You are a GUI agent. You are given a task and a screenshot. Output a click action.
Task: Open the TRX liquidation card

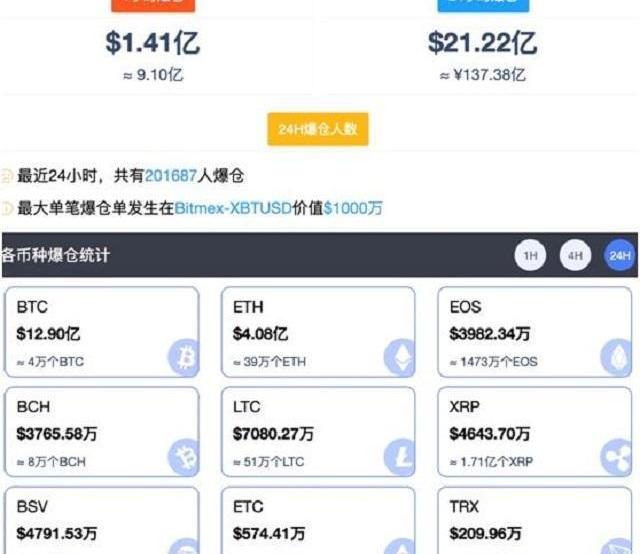(535, 520)
